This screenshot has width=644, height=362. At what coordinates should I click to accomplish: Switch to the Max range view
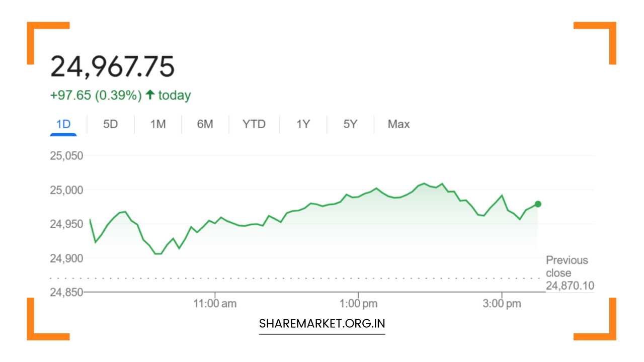coord(398,124)
